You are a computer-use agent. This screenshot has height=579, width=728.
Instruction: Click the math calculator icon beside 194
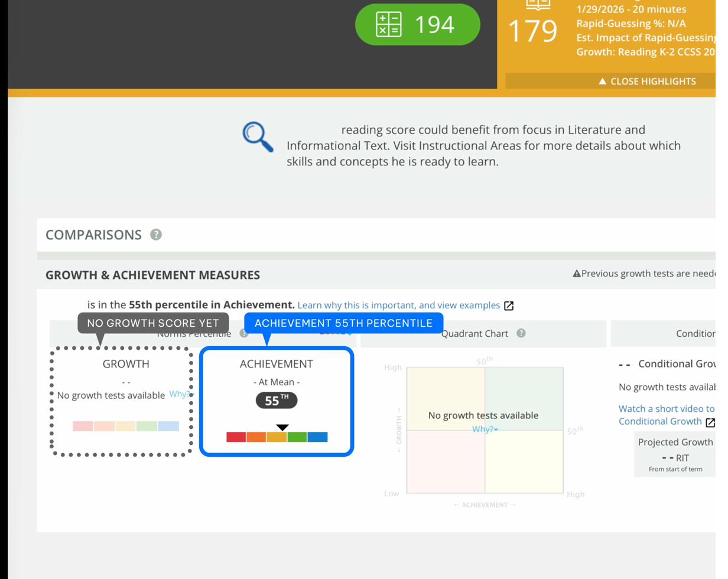[388, 25]
